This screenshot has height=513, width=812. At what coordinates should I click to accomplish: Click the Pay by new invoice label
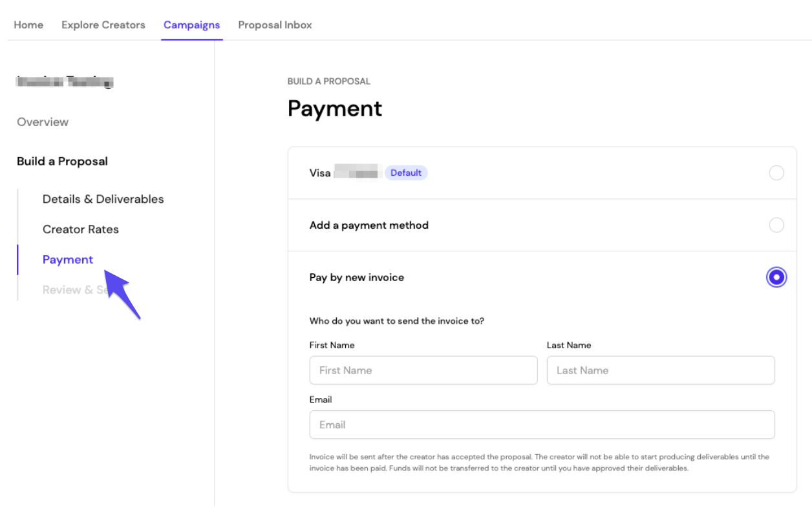(x=357, y=277)
